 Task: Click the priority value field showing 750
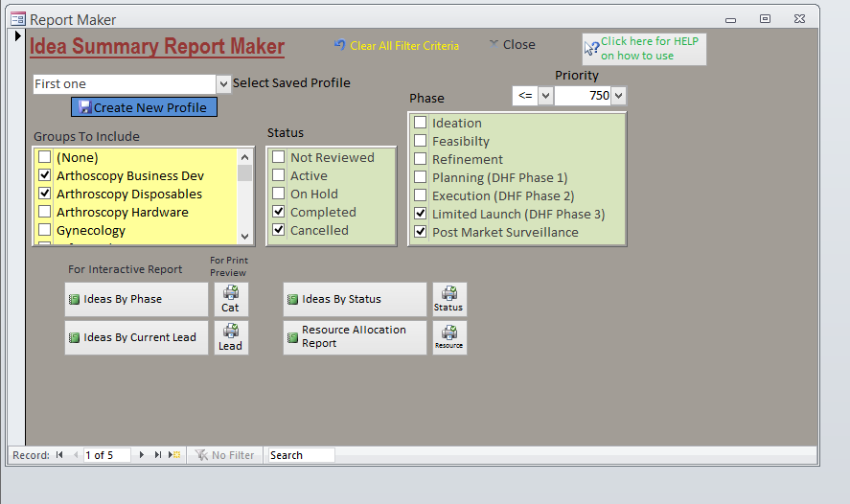click(584, 96)
